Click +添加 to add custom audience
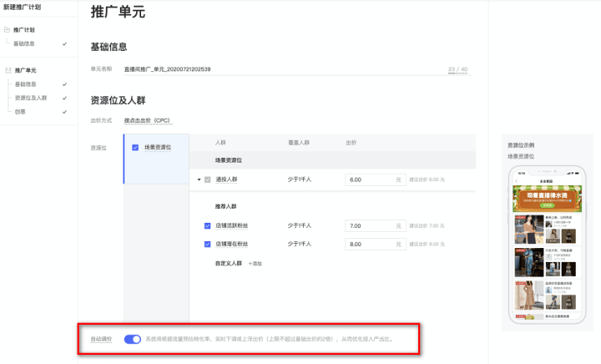 point(255,263)
